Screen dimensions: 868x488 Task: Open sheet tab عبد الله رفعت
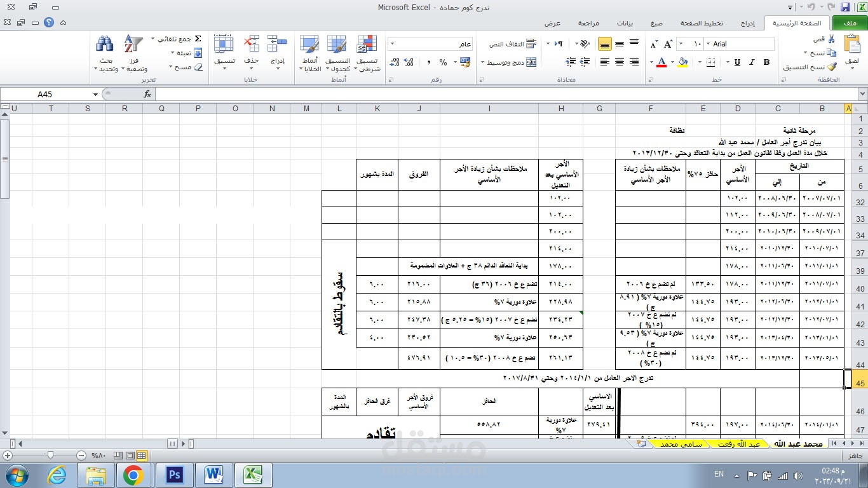tap(739, 444)
